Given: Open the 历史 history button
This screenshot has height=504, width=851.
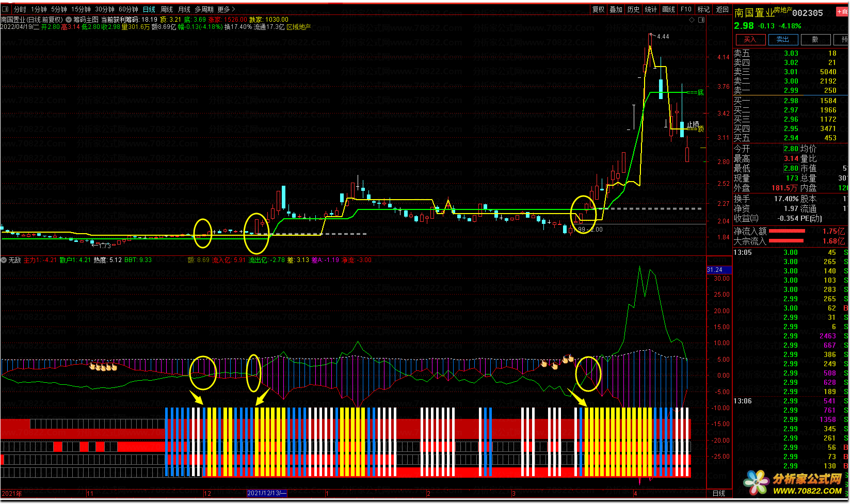Looking at the screenshot, I should pos(634,9).
